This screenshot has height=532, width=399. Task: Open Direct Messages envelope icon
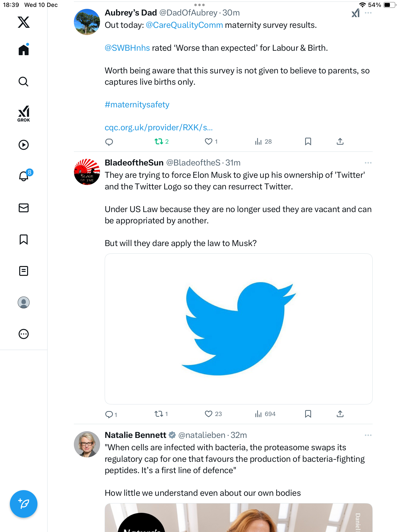24,208
